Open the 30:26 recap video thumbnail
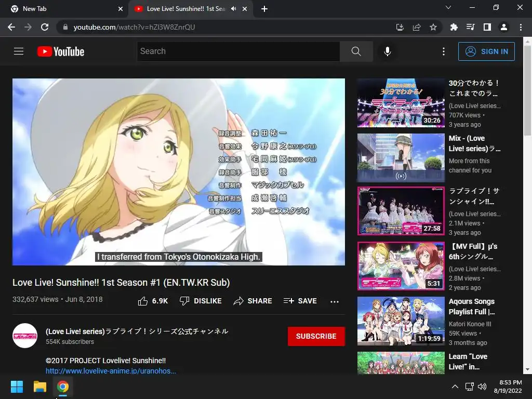This screenshot has width=532, height=399. 401,103
